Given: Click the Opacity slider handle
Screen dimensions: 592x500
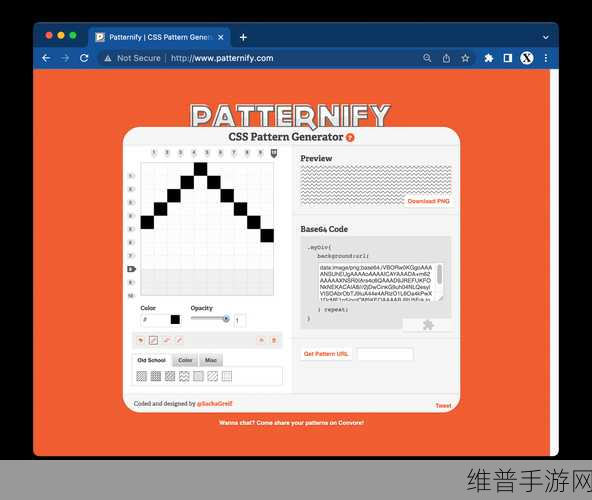Looking at the screenshot, I should pyautogui.click(x=226, y=319).
